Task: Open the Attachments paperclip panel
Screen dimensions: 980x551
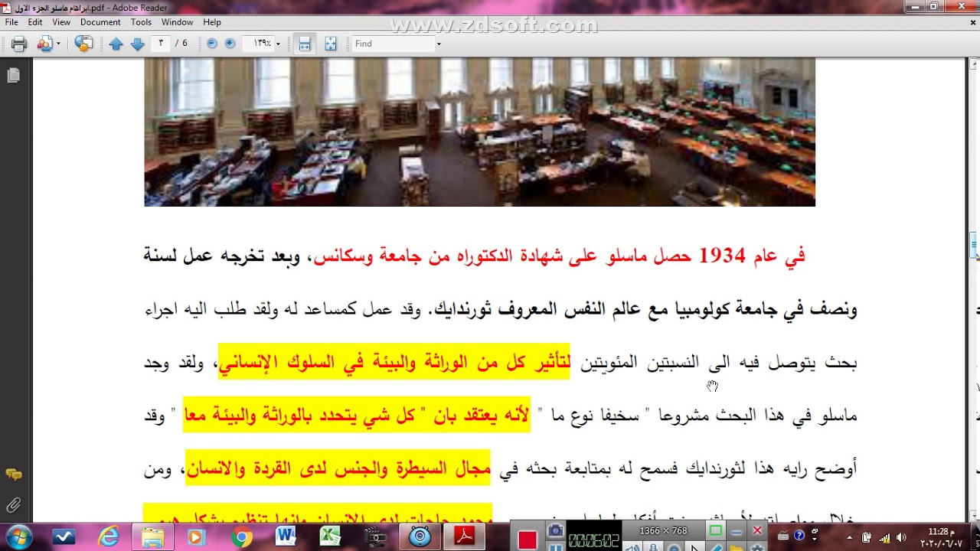Action: pos(13,504)
